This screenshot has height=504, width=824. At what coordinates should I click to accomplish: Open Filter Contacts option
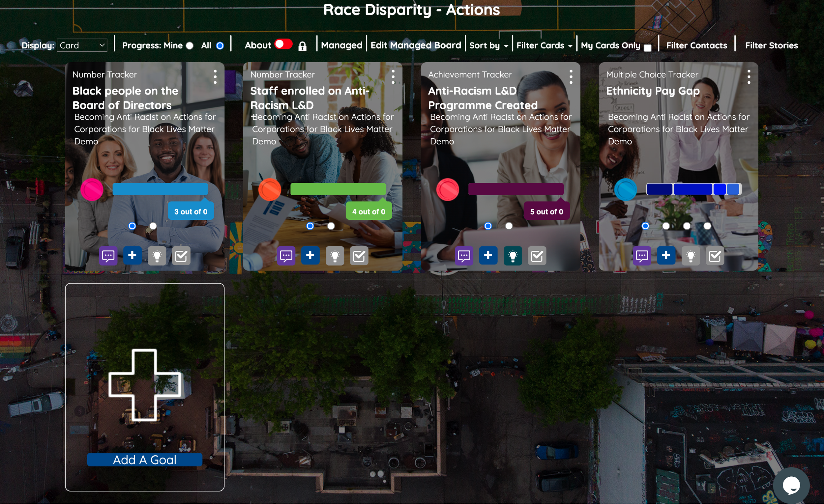click(696, 45)
